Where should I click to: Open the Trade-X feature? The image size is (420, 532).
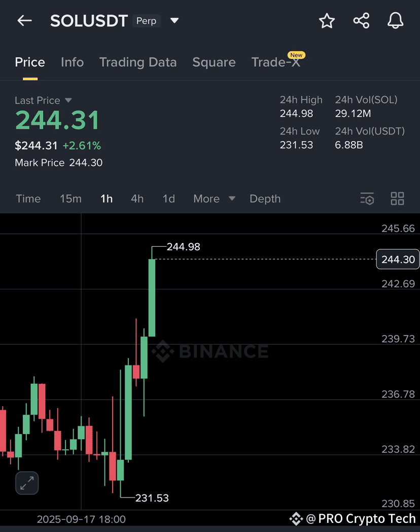(x=274, y=62)
